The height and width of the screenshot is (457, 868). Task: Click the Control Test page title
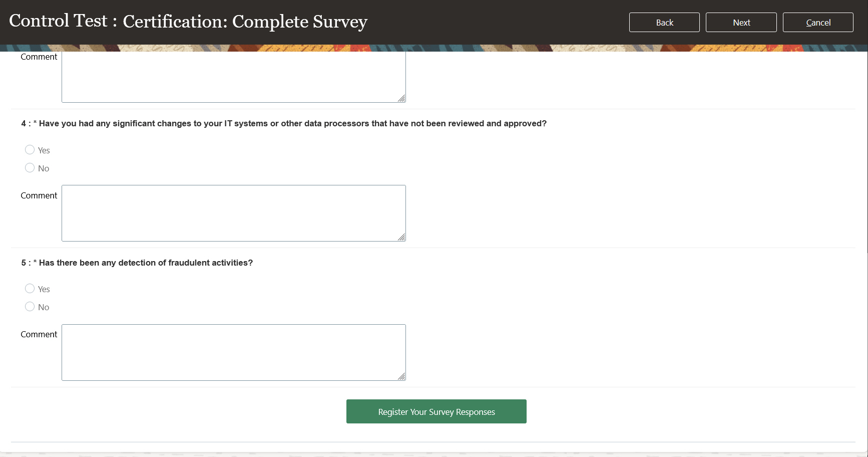pos(188,22)
